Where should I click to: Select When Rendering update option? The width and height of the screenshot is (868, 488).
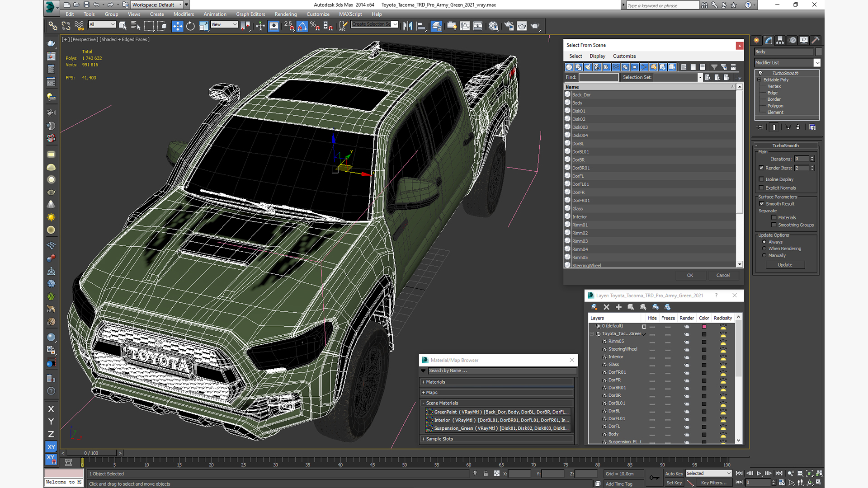(x=764, y=249)
